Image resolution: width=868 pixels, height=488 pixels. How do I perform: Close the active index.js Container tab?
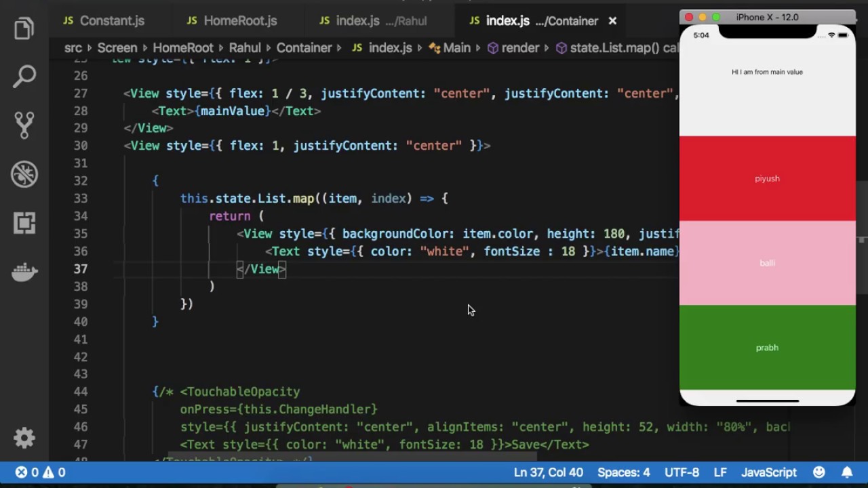pos(612,21)
